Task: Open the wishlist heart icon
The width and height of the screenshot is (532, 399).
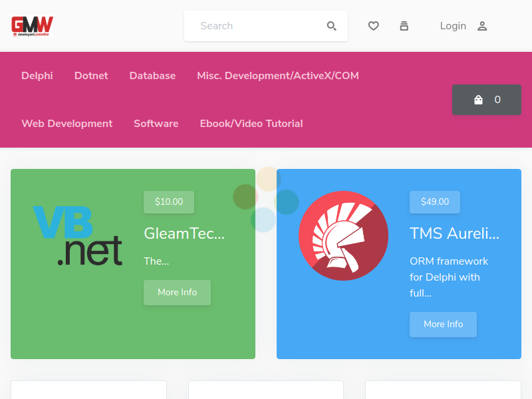Action: (374, 26)
